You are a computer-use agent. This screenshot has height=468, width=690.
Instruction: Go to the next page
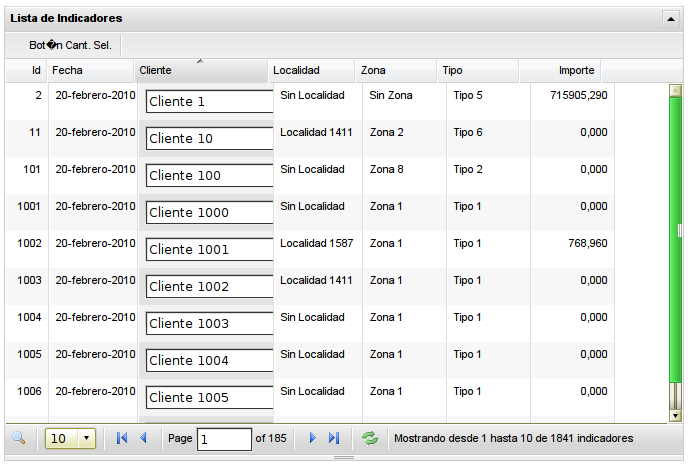click(313, 438)
